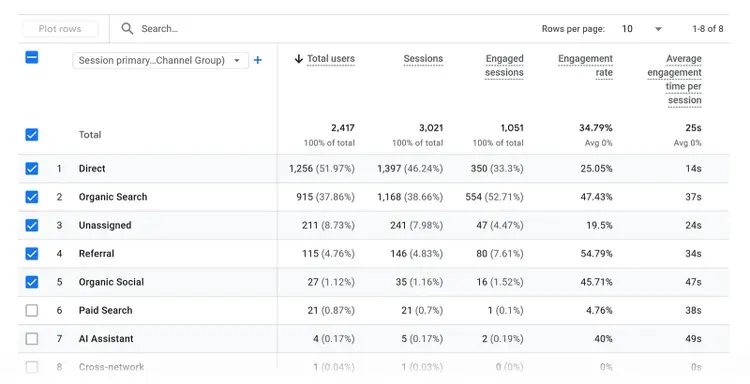Check the Paid Search row checkbox
Image resolution: width=750 pixels, height=384 pixels.
[32, 310]
